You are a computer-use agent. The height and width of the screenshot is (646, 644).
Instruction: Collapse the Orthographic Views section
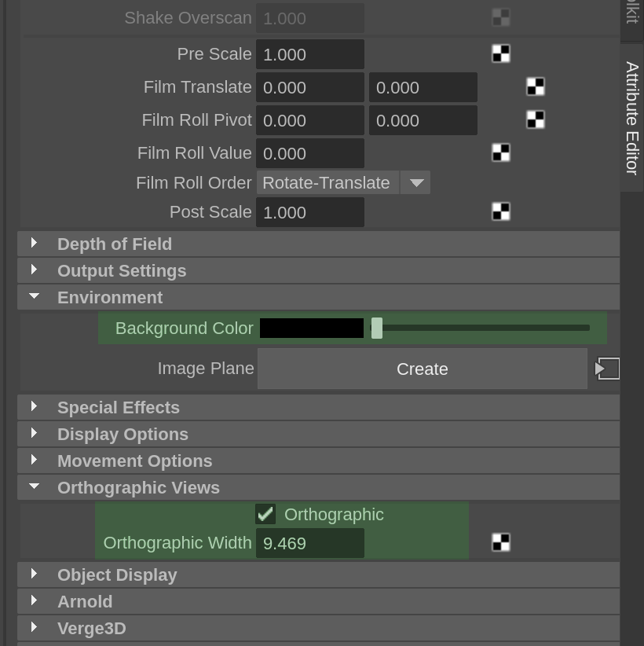click(318, 487)
